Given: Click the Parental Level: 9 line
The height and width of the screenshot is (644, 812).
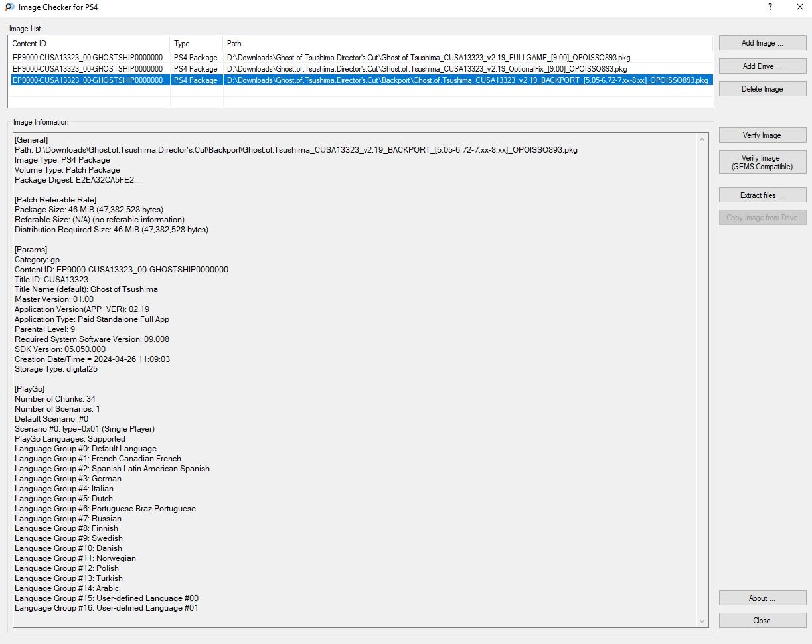Looking at the screenshot, I should 44,329.
